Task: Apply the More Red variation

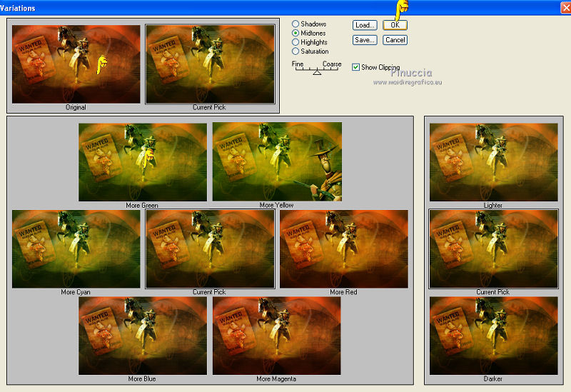Action: (x=344, y=248)
